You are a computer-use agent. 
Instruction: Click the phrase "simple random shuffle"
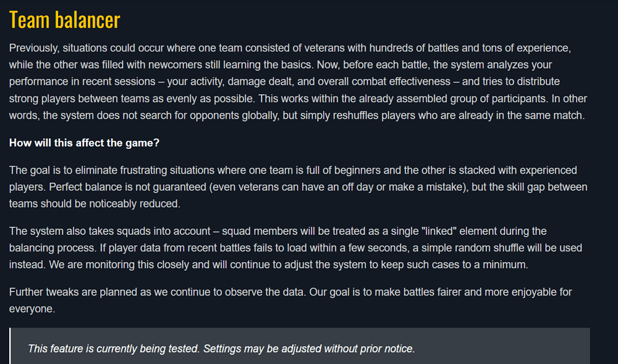[x=436, y=248]
